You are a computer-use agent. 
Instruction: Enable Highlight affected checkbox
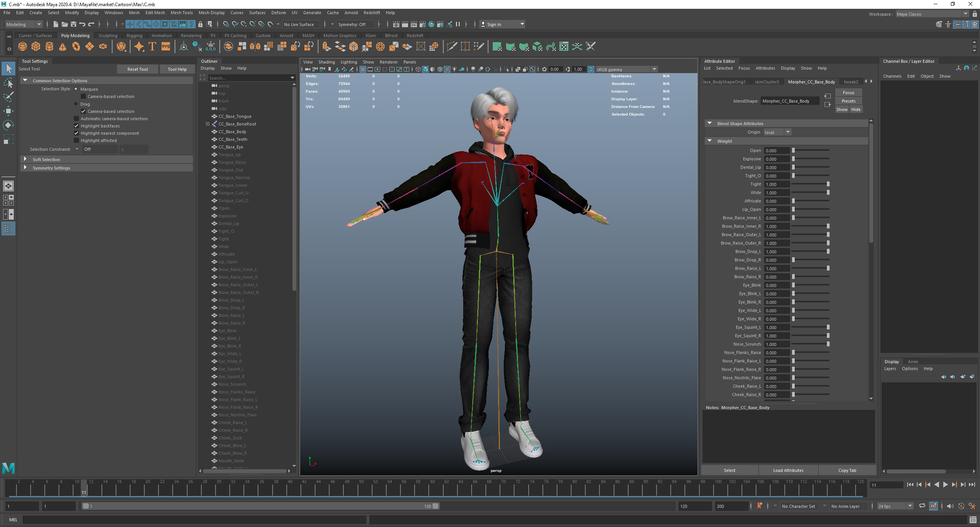[x=77, y=140]
